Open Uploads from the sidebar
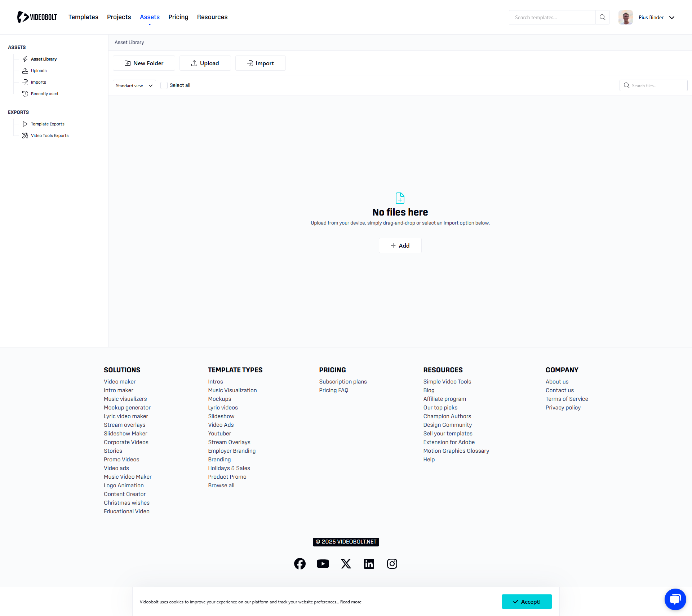The width and height of the screenshot is (692, 616). pyautogui.click(x=39, y=71)
